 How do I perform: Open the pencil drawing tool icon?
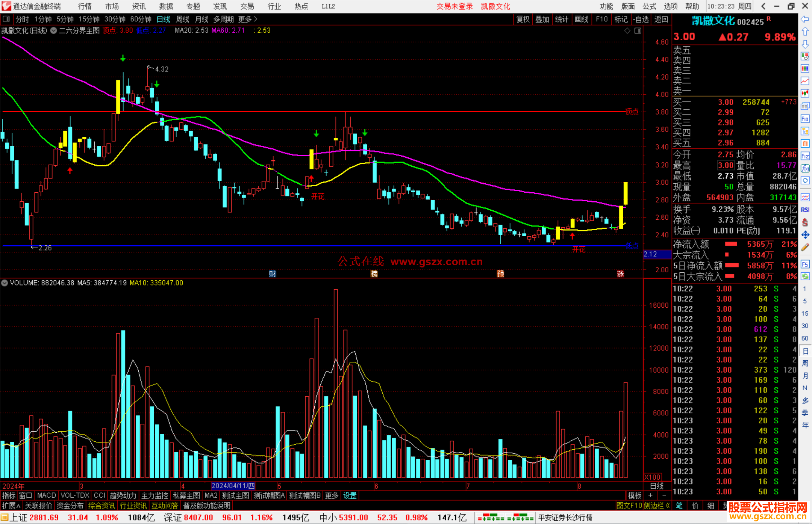(805, 247)
